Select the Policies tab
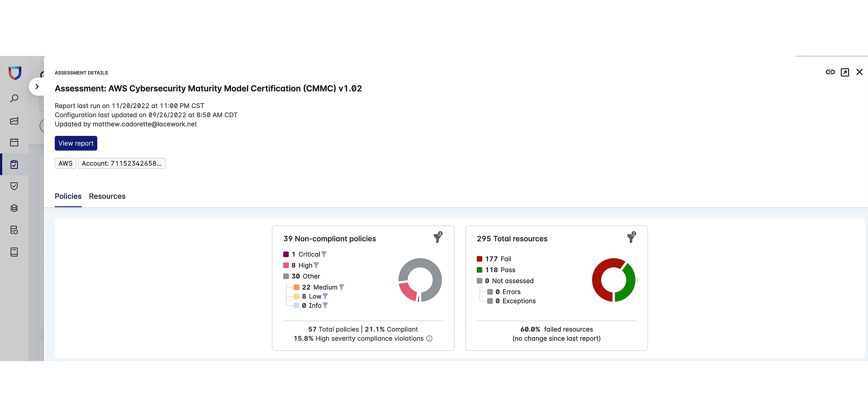 point(68,196)
